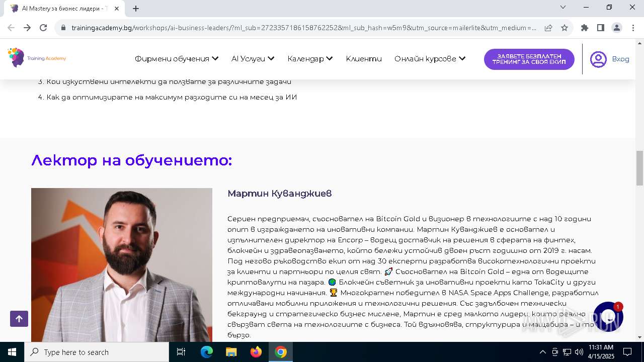Screen dimensions: 644x362
Task: Click the share page icon in address bar
Action: click(548, 28)
